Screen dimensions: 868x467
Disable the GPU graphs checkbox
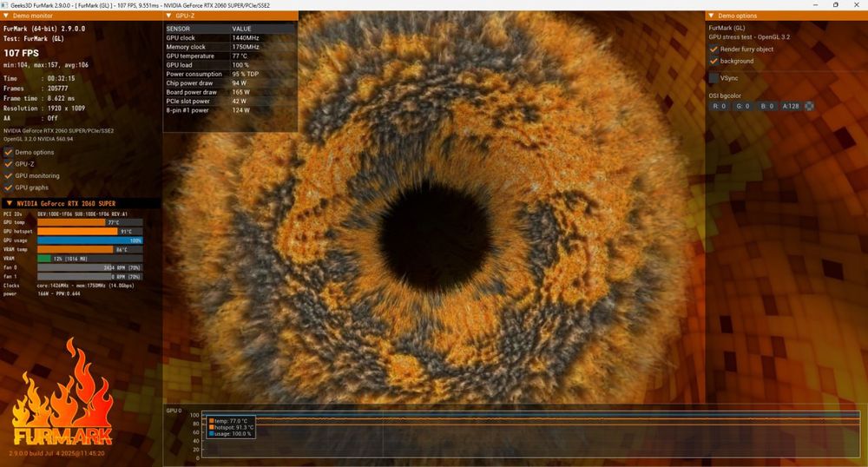(x=9, y=187)
